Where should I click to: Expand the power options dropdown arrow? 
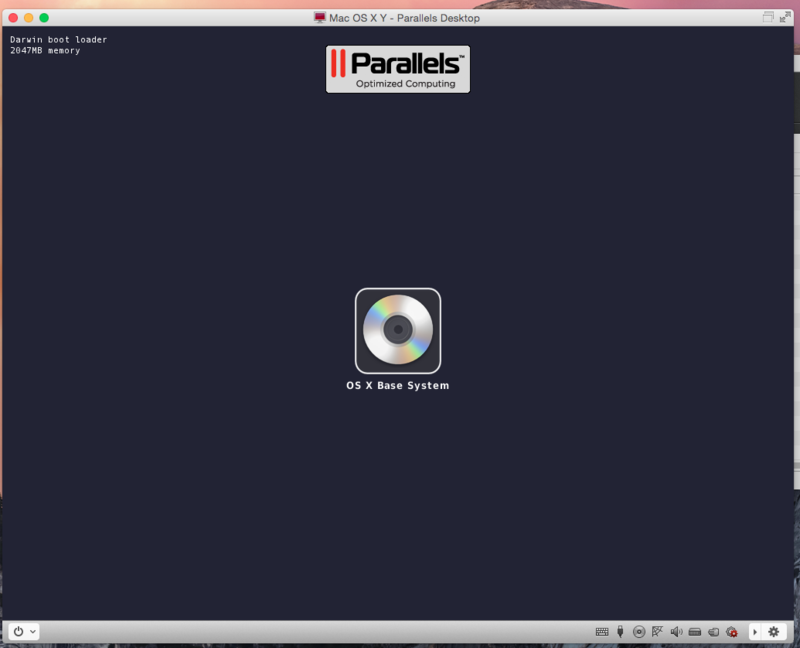pyautogui.click(x=33, y=632)
